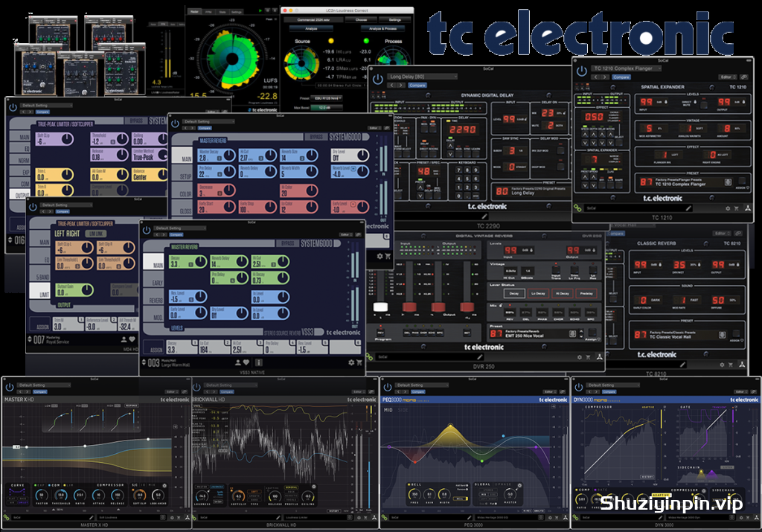
Task: Click compressor settings gear in Master X HD
Action: (164, 485)
